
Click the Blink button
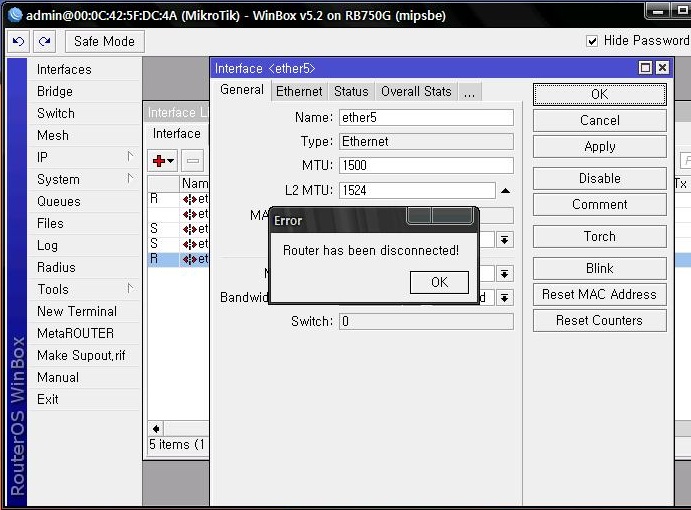[x=599, y=268]
